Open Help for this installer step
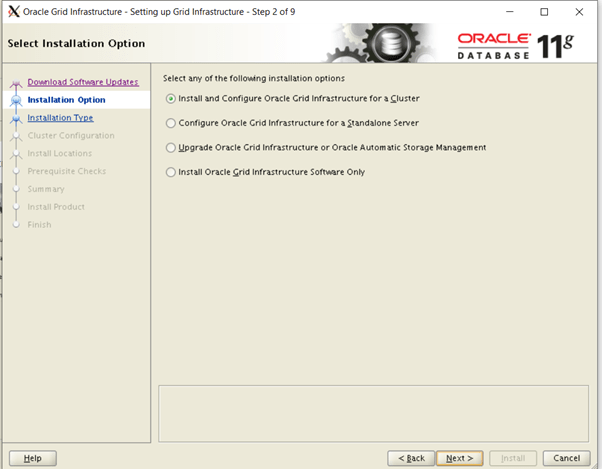This screenshot has width=602, height=469. (x=32, y=458)
